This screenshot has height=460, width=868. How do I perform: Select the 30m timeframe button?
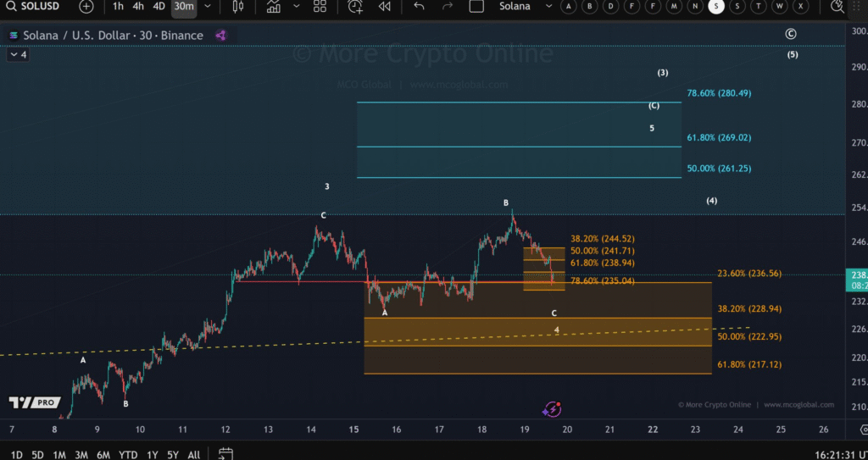[184, 6]
